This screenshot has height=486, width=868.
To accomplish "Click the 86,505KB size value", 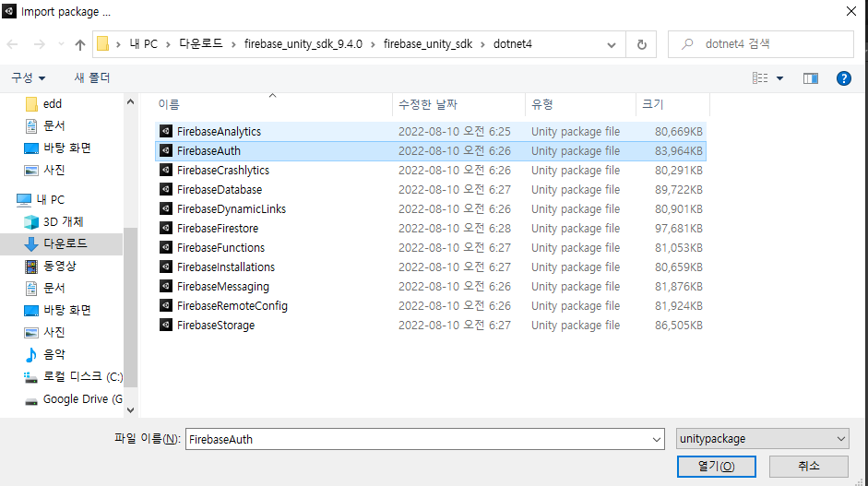I will (679, 325).
